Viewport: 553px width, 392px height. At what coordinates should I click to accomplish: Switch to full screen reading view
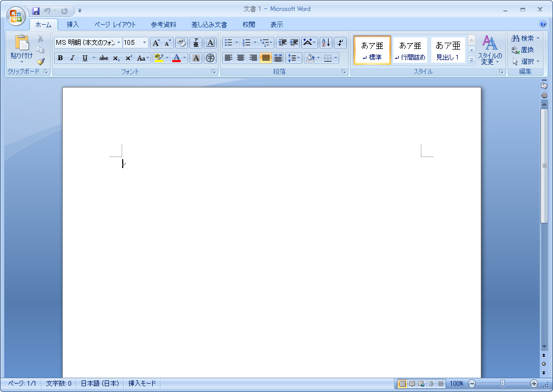(412, 384)
